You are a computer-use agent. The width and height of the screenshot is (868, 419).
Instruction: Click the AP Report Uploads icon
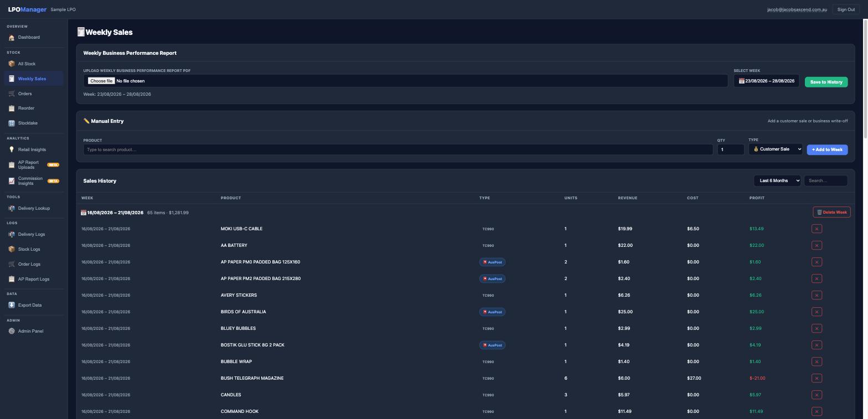[x=12, y=165]
